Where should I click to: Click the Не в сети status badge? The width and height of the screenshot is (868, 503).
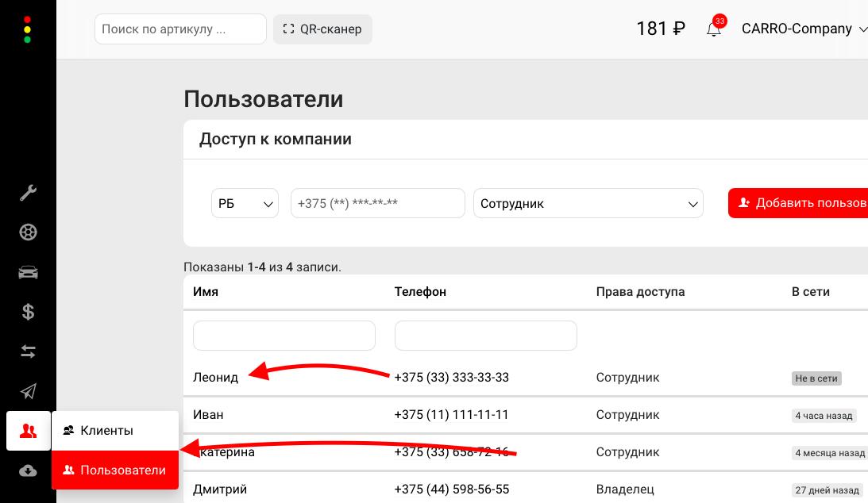click(x=816, y=378)
